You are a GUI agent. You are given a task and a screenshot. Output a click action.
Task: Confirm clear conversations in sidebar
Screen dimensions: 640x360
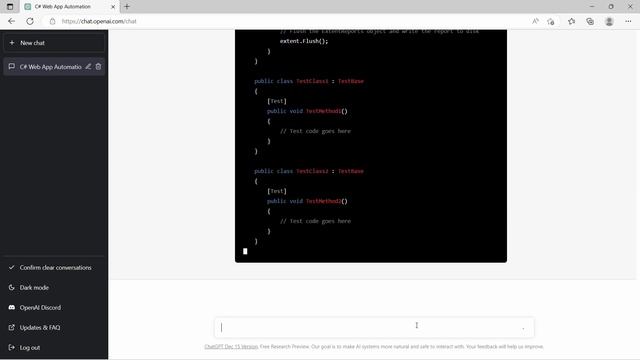click(54, 268)
